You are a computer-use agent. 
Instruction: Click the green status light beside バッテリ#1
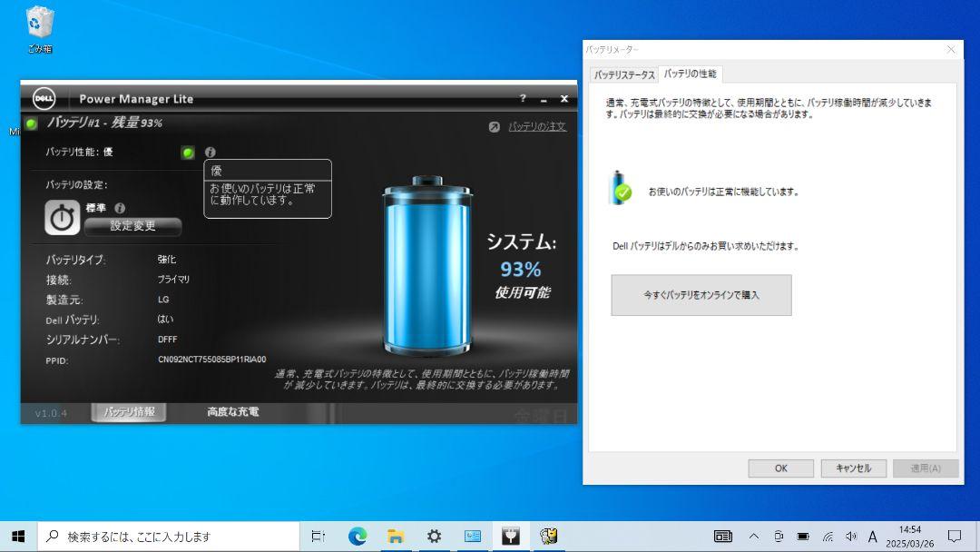click(31, 123)
